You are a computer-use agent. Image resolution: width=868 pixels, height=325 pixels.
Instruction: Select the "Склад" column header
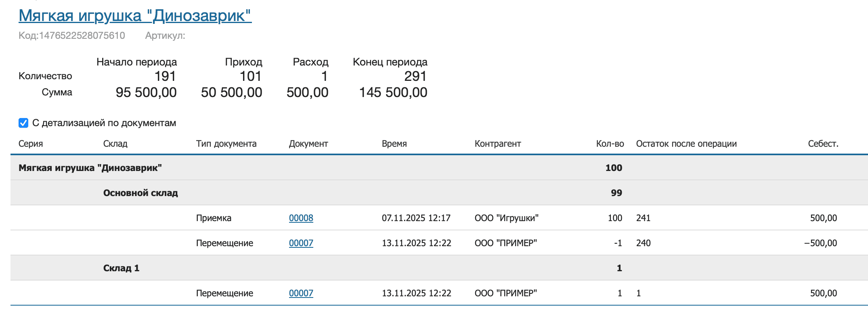click(115, 144)
